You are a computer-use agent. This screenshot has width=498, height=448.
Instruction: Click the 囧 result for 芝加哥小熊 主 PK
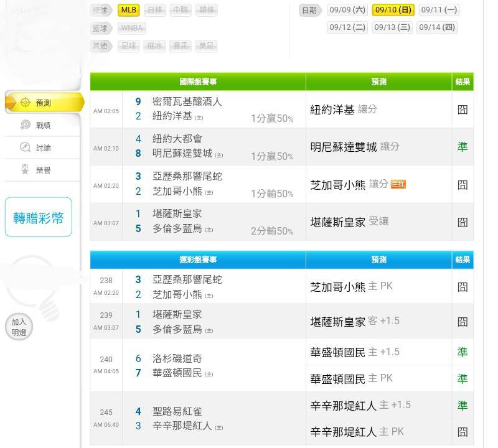pyautogui.click(x=463, y=287)
